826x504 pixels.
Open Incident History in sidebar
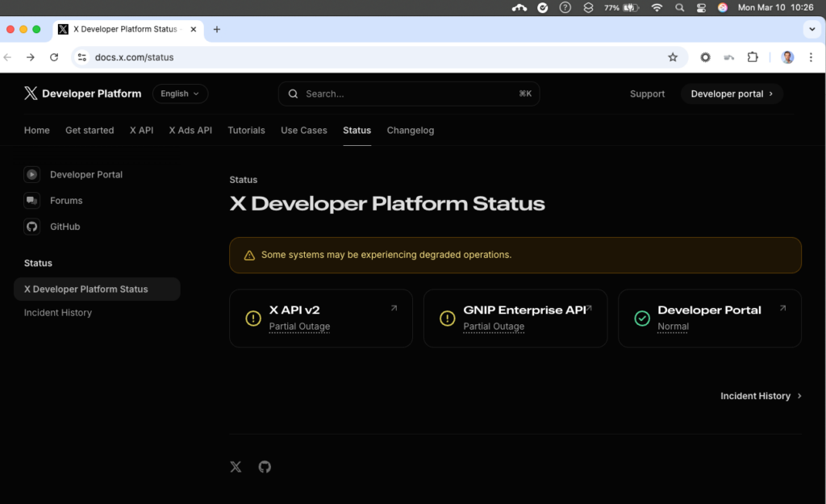[58, 313]
